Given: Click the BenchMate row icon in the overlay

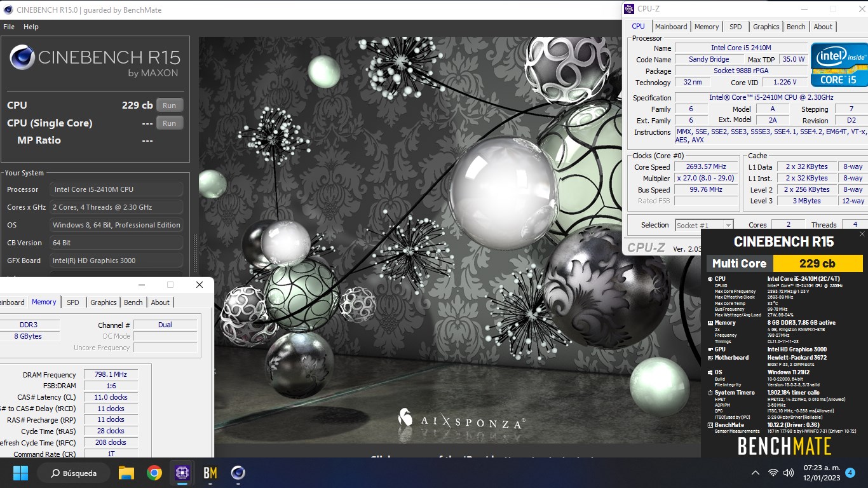Looking at the screenshot, I should click(x=710, y=425).
